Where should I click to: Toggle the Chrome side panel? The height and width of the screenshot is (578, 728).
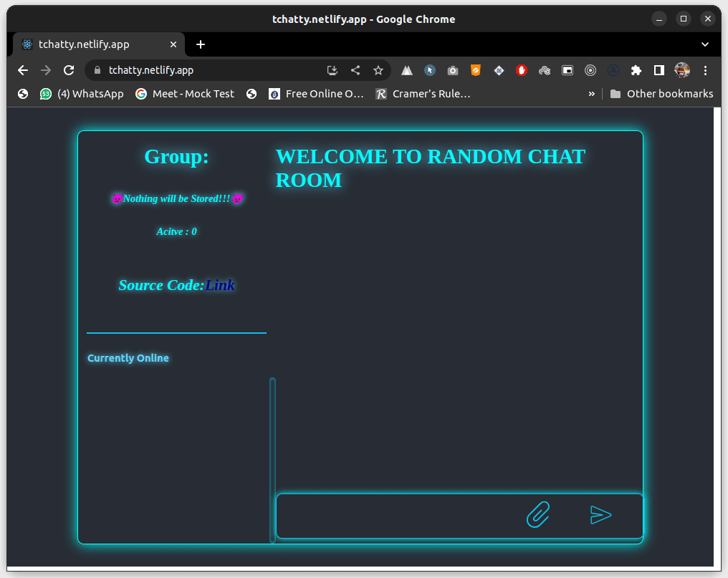[x=658, y=70]
